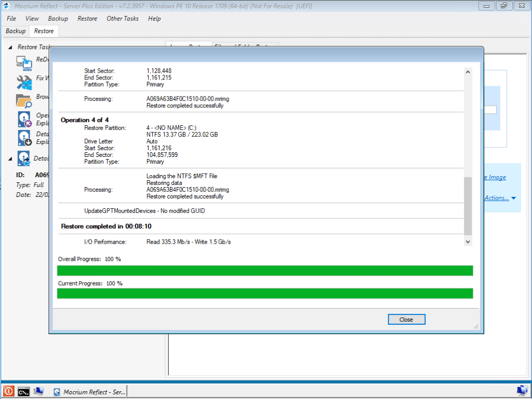The image size is (532, 399).
Task: Collapse the Details section in the sidebar
Action: (9, 158)
